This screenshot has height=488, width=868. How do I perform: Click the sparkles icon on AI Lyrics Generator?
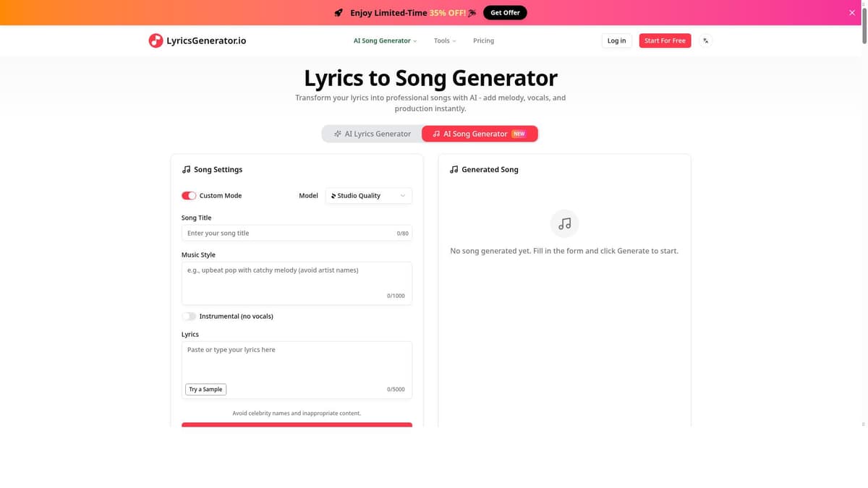pos(337,133)
